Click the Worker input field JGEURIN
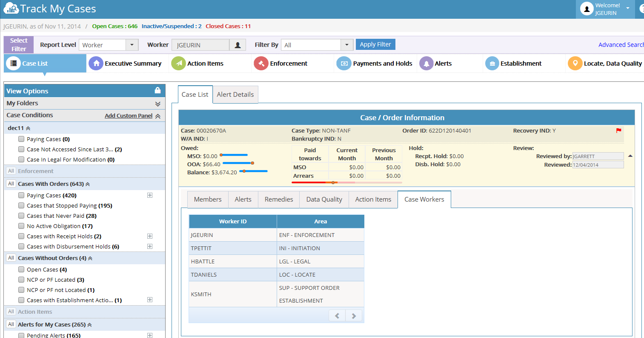The height and width of the screenshot is (338, 644). tap(200, 45)
